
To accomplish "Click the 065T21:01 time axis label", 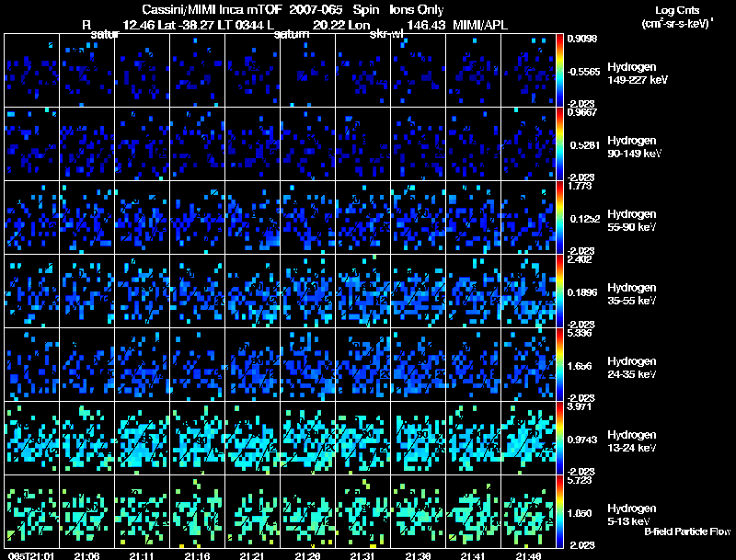I will pyautogui.click(x=31, y=556).
